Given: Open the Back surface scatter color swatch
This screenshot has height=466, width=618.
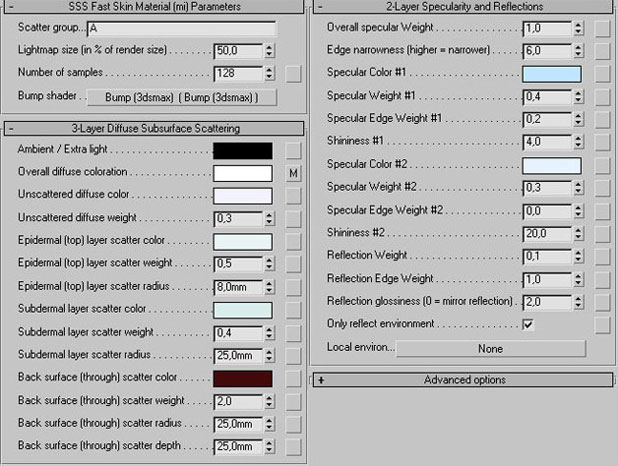Looking at the screenshot, I should click(x=243, y=378).
